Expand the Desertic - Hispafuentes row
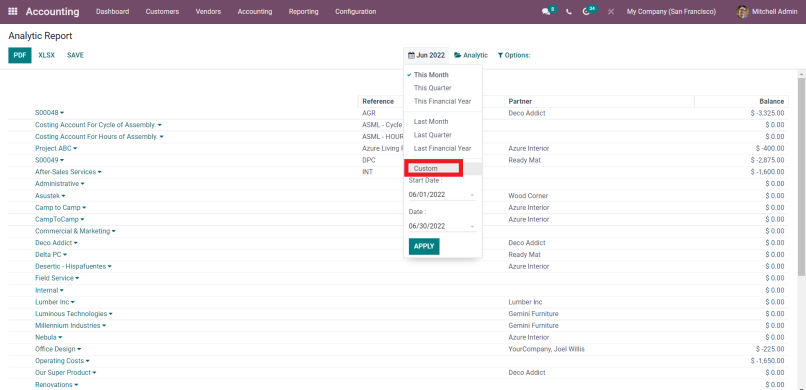Viewport: 806px width, 390px height. pyautogui.click(x=74, y=267)
